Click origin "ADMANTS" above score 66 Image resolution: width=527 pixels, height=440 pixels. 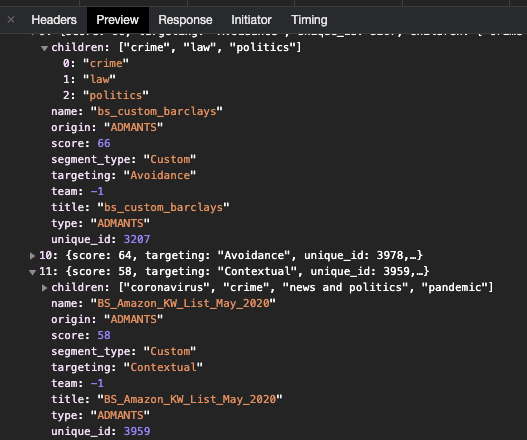[133, 127]
